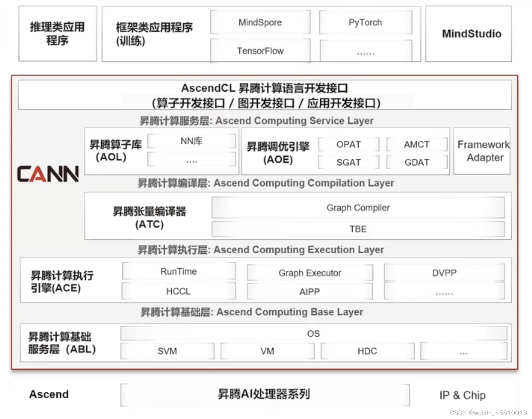The image size is (532, 419).
Task: Click the 昇腾计算执行引擎(ACE) label
Action: 62,282
